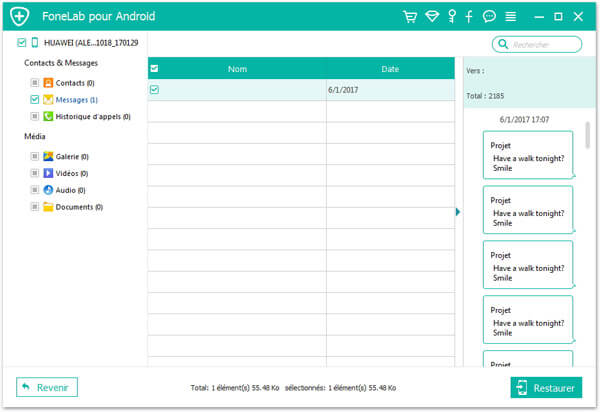Open Galerie (0) category
Viewport: 600px width, 412px height.
(x=72, y=156)
